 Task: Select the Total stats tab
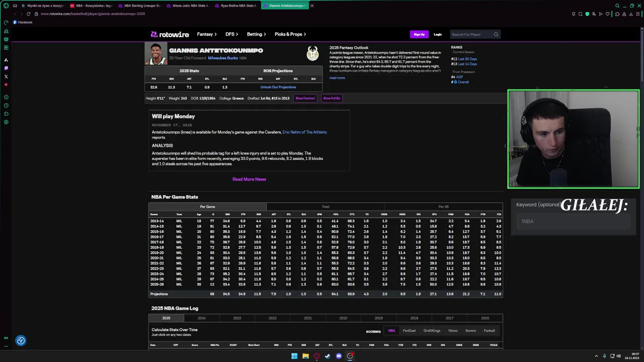tap(326, 207)
